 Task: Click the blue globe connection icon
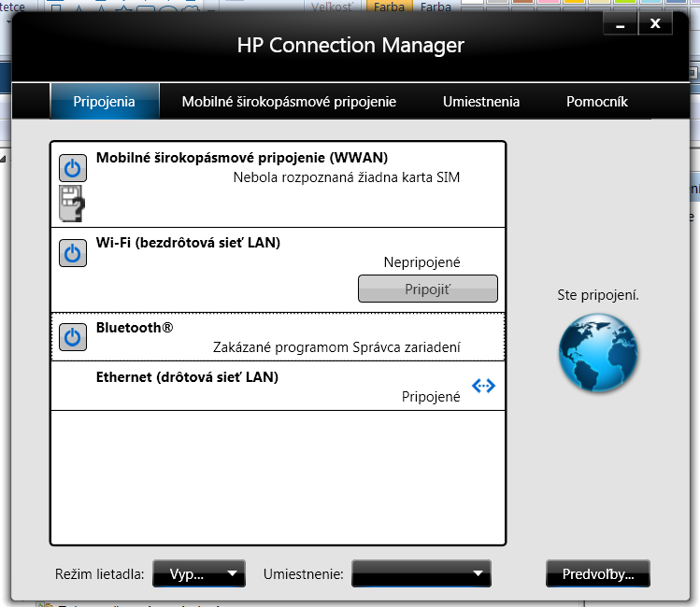598,353
